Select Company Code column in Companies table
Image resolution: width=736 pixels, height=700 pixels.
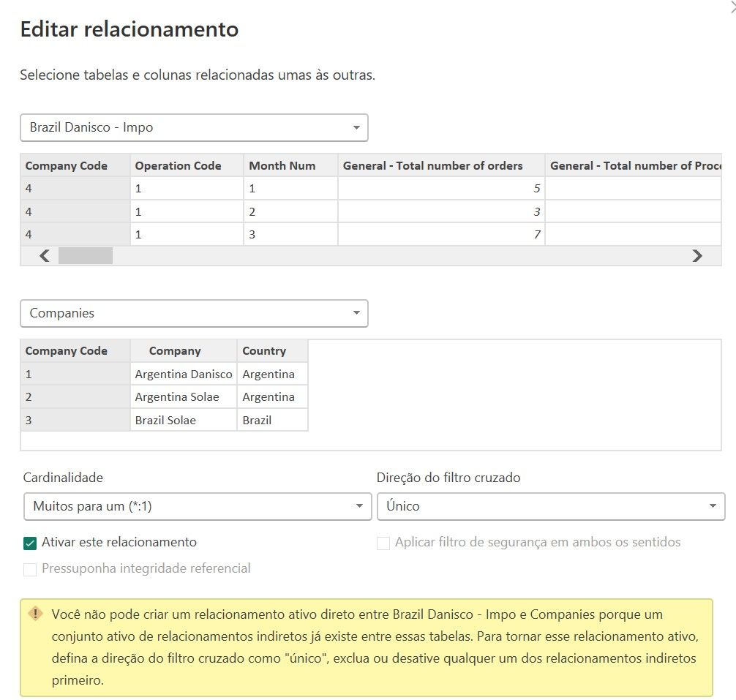tap(75, 351)
